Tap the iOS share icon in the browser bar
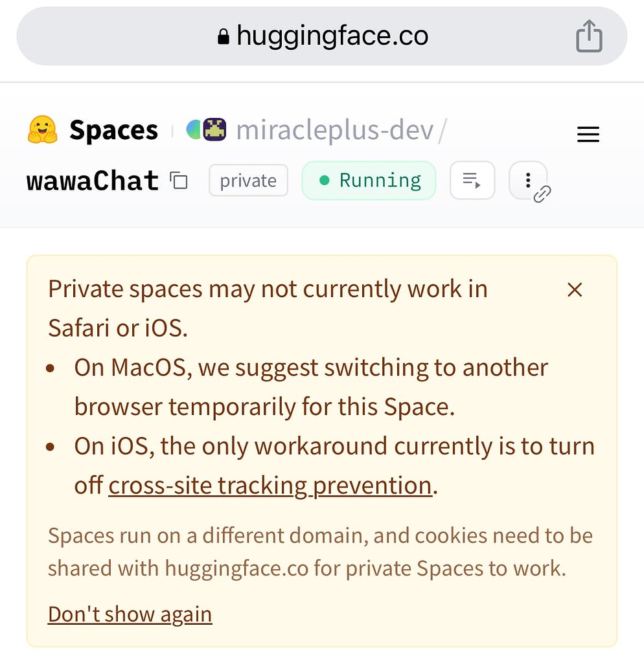 coord(589,36)
